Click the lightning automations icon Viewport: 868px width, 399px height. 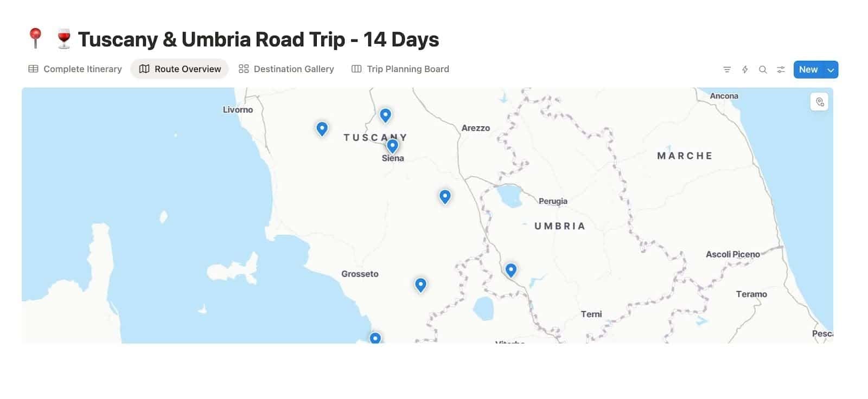(744, 69)
